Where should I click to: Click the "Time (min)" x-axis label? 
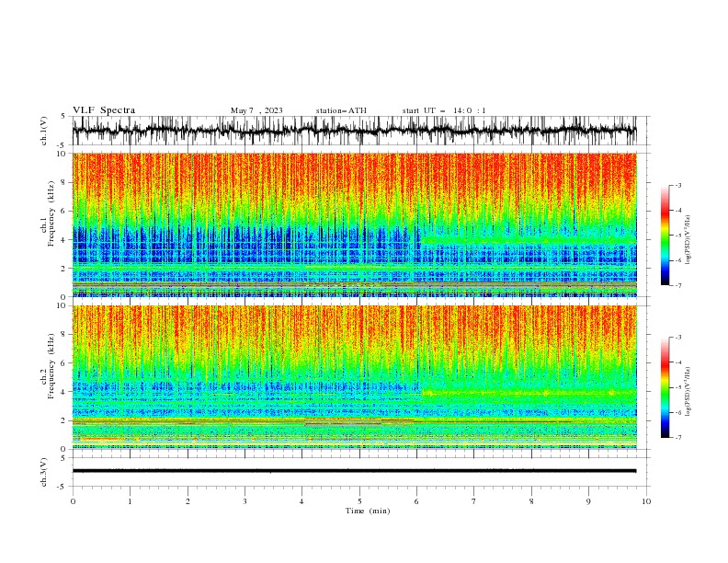tap(368, 511)
